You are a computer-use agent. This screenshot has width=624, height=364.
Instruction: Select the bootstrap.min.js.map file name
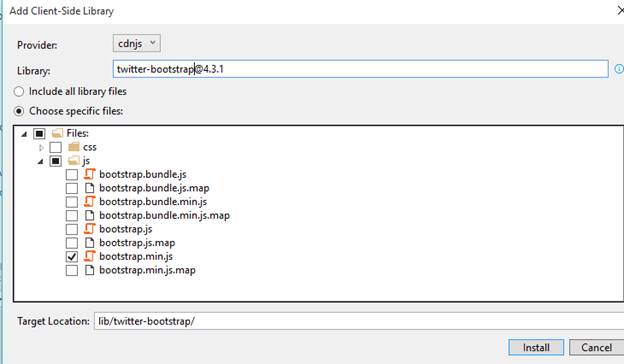click(x=147, y=271)
